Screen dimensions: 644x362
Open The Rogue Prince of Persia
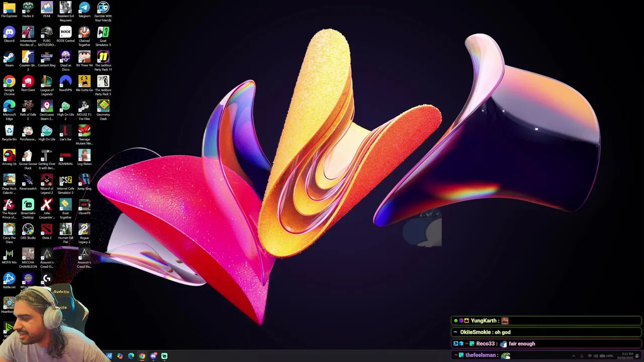(9, 209)
